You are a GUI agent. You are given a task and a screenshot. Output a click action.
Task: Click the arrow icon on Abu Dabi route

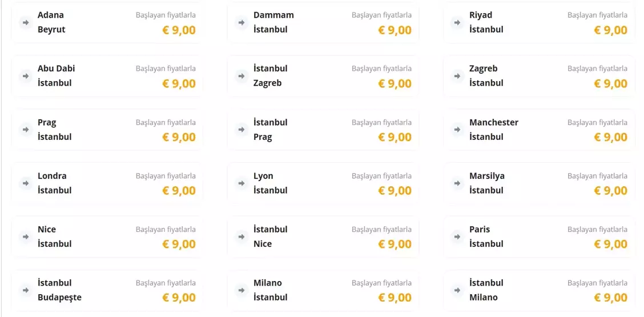(x=26, y=75)
